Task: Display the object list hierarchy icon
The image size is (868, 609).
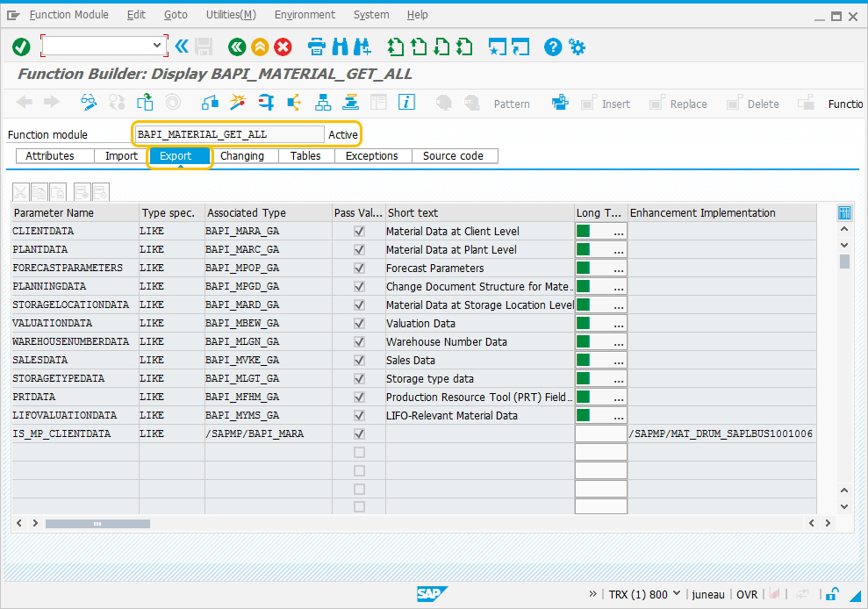Action: (323, 103)
